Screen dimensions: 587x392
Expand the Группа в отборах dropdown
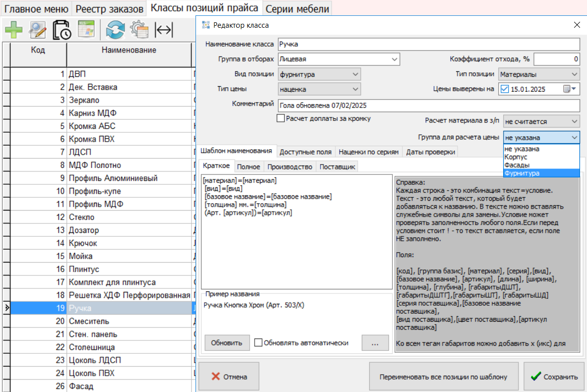coord(394,59)
